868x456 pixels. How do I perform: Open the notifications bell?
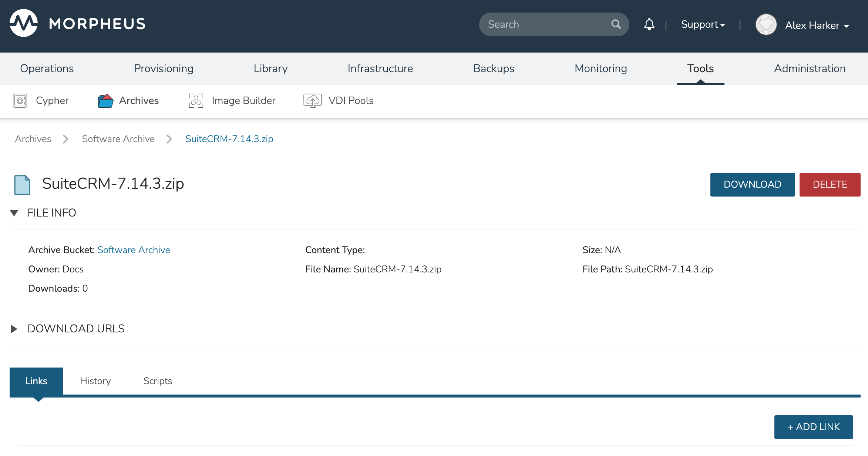tap(649, 24)
